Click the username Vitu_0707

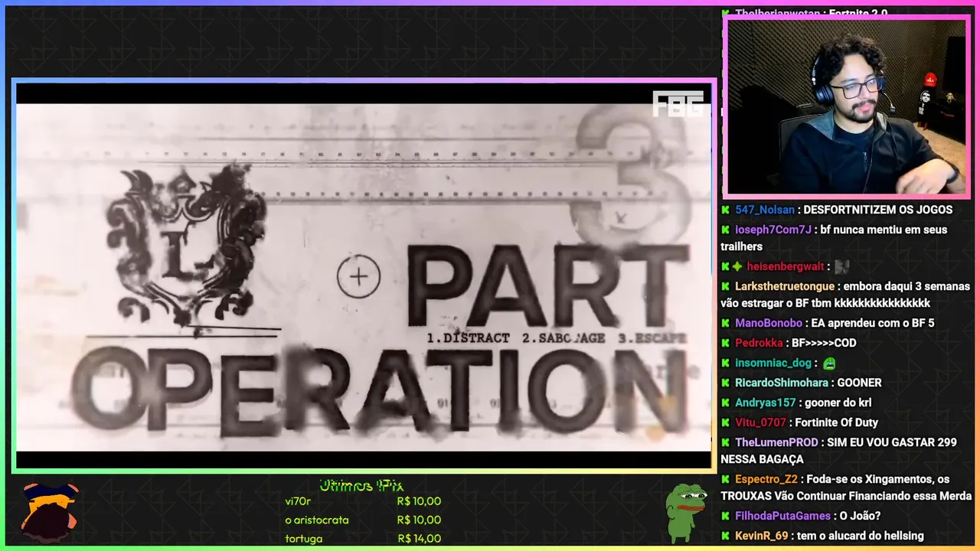(760, 422)
